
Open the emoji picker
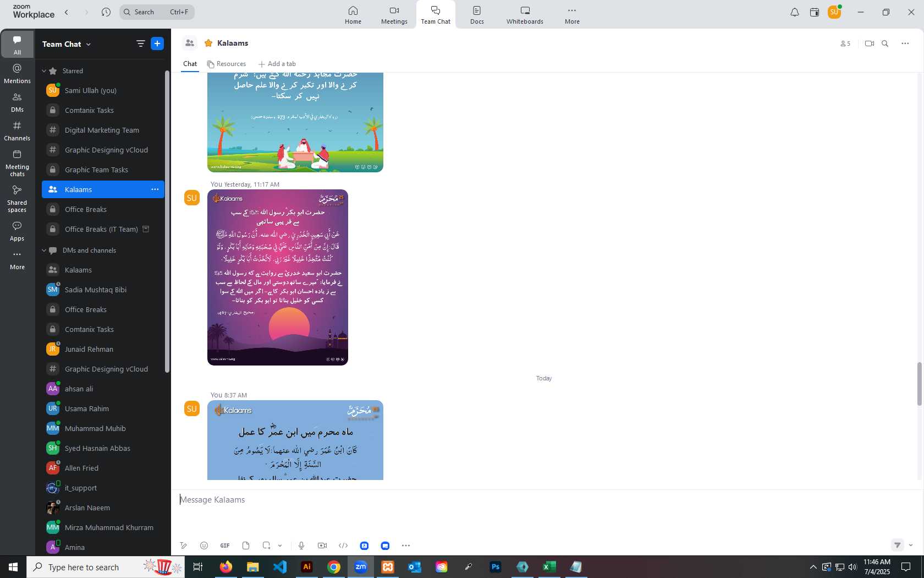pyautogui.click(x=204, y=546)
